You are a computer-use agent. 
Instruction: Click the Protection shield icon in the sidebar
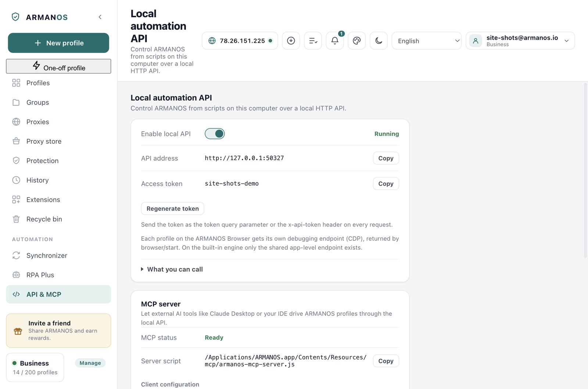click(x=16, y=161)
